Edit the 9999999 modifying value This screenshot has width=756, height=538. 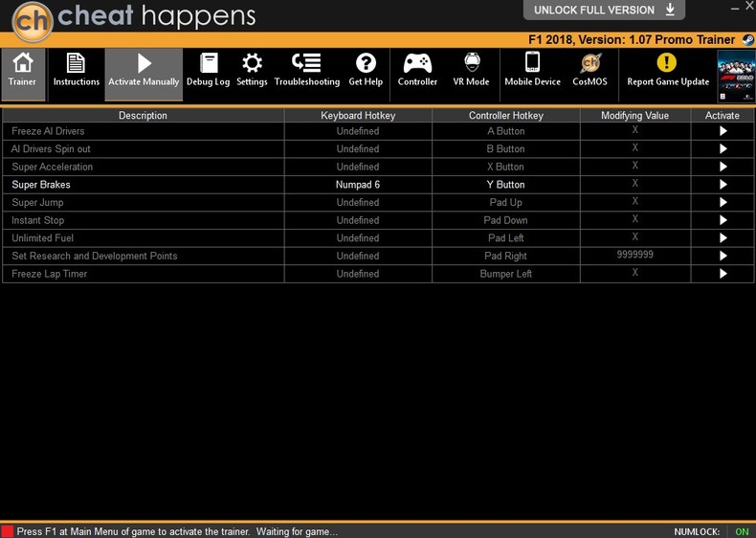(635, 255)
